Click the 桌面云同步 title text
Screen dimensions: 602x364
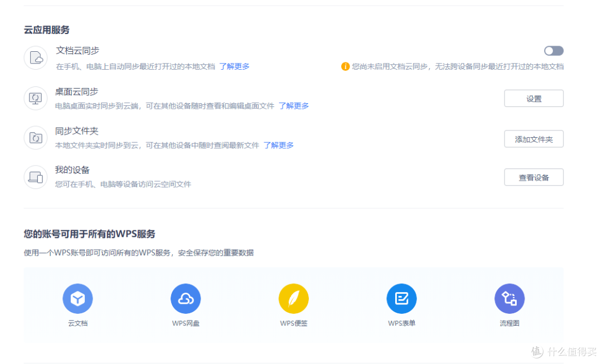tap(76, 92)
